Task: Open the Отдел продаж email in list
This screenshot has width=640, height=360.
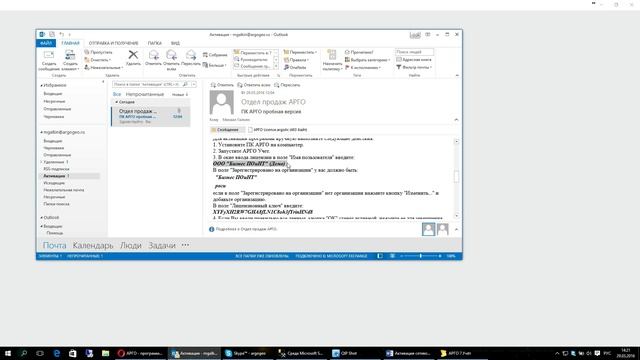Action: (x=151, y=116)
